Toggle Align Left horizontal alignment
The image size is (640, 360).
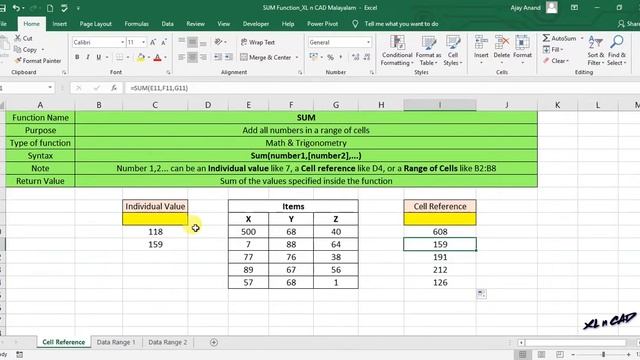coord(182,57)
